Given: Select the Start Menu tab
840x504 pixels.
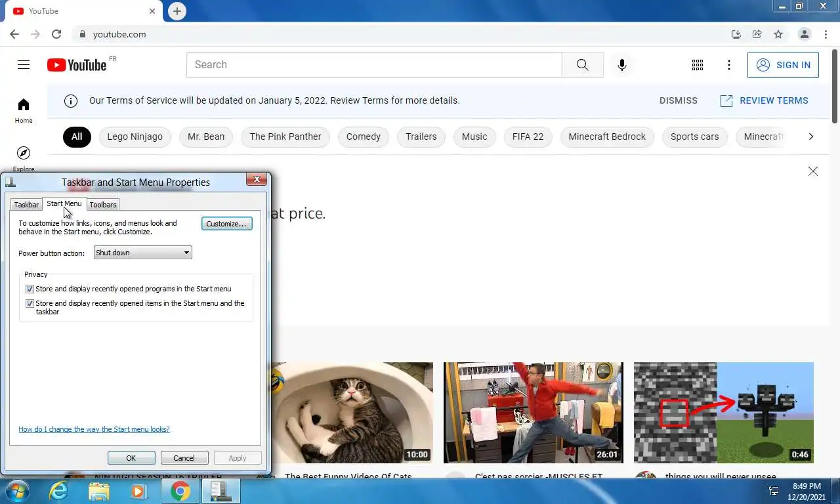Looking at the screenshot, I should click(64, 203).
